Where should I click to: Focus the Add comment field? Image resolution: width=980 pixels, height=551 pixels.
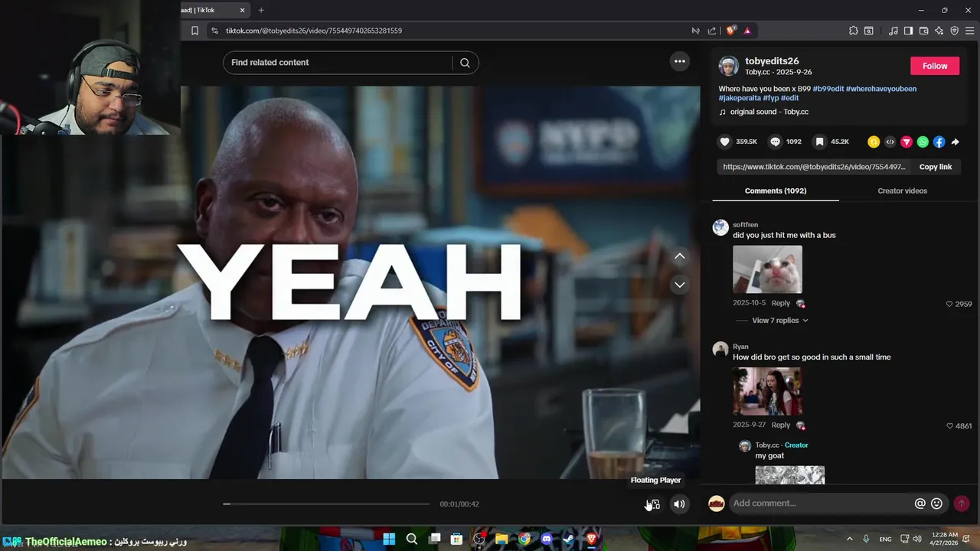point(819,503)
